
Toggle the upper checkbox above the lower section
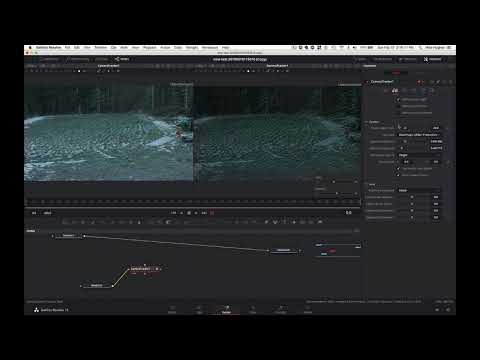398,168
